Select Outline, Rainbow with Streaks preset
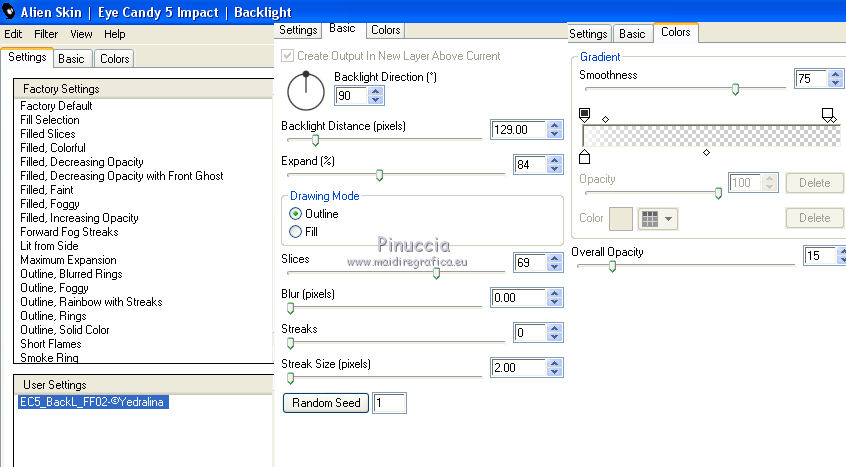The height and width of the screenshot is (467, 846). tap(91, 302)
